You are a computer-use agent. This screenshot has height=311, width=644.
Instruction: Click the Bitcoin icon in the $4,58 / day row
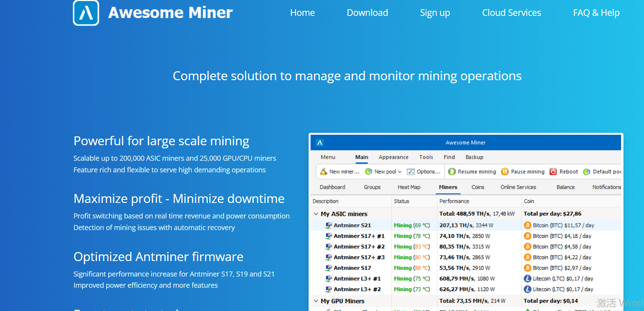[527, 246]
